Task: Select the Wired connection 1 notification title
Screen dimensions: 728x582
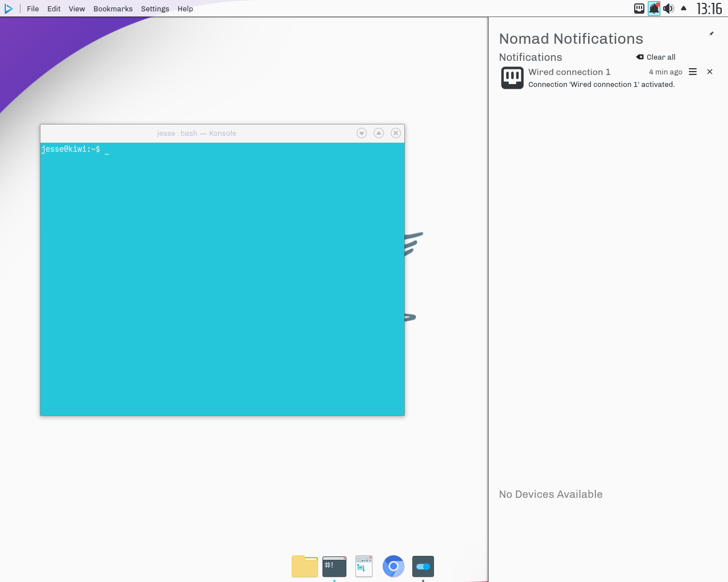Action: pos(569,72)
